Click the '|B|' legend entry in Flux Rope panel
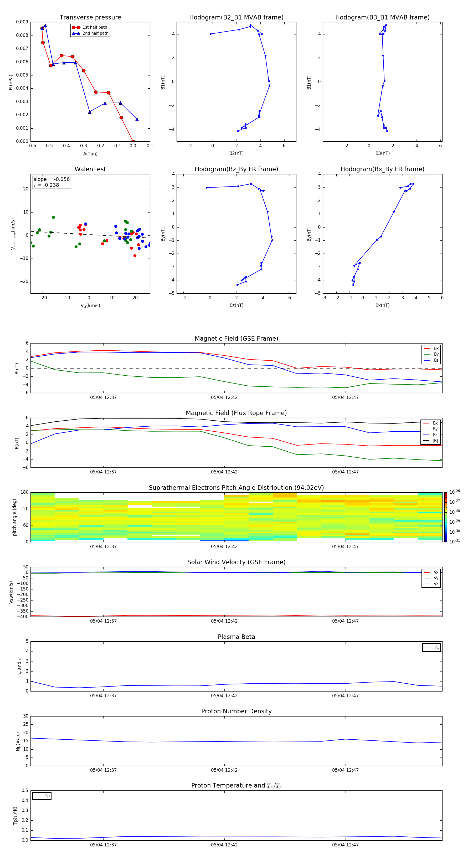 [431, 441]
